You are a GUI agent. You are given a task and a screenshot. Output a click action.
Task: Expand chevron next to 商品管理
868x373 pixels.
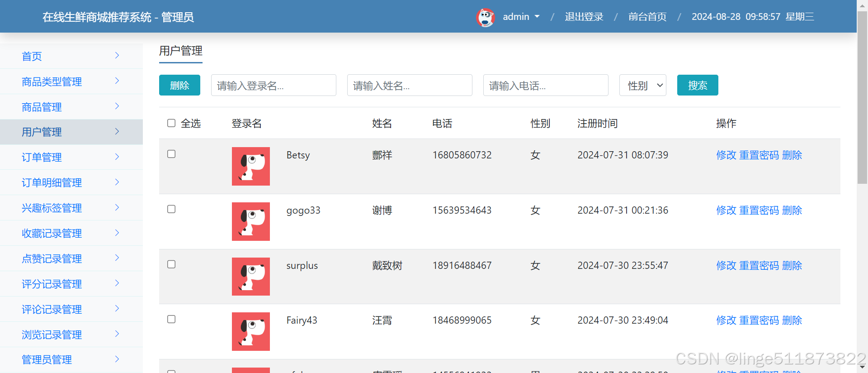click(x=117, y=106)
